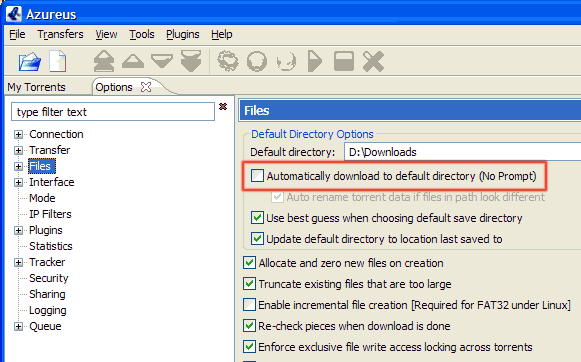Click the Start play triangle icon

click(x=315, y=61)
